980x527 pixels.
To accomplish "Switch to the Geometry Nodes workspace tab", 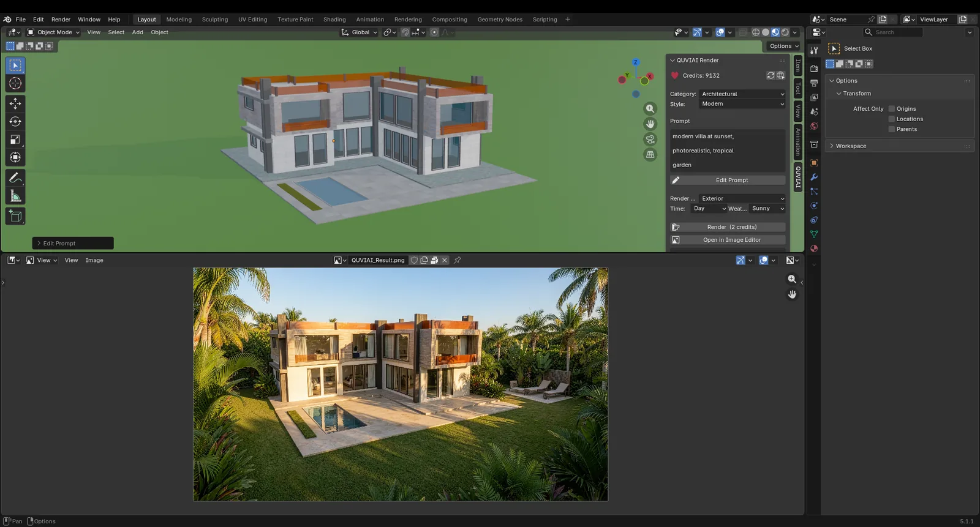I will click(x=500, y=20).
